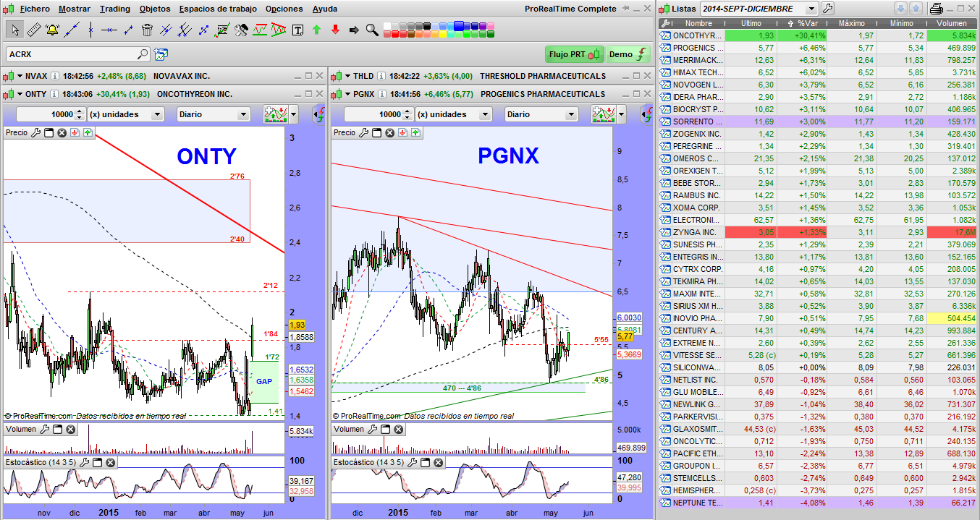Open the PGNX ticker dropdown arrow
The image size is (980, 520).
pos(348,94)
